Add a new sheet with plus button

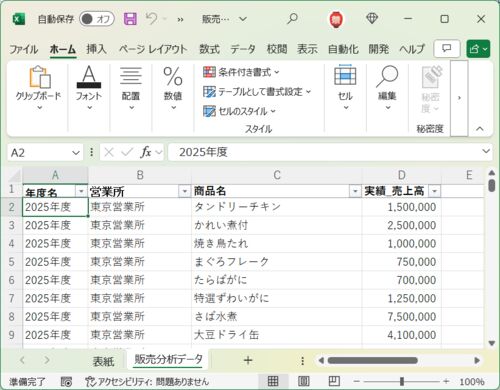coord(248,360)
